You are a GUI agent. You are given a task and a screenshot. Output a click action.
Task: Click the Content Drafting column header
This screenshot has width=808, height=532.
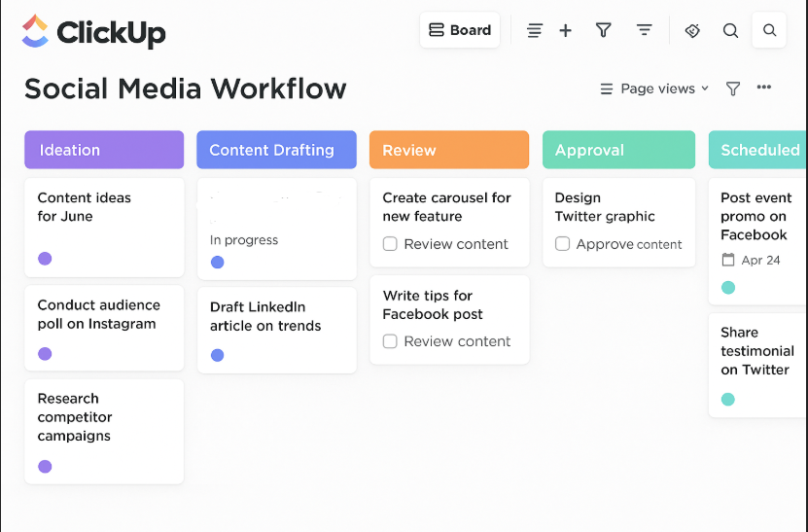coord(276,150)
